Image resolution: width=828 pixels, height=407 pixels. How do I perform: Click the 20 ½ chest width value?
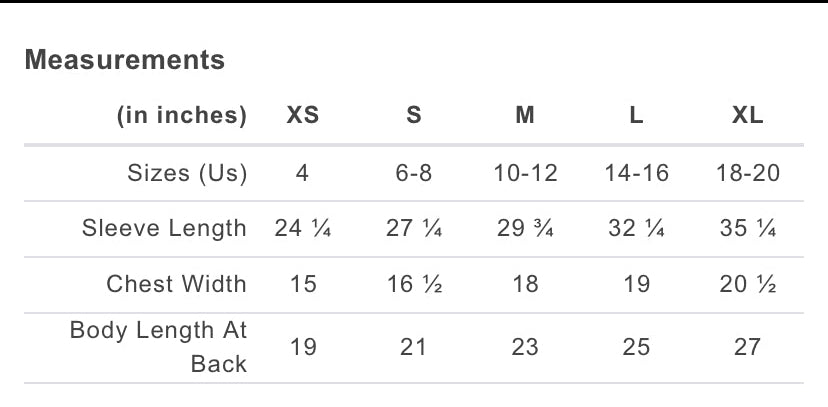pos(747,284)
